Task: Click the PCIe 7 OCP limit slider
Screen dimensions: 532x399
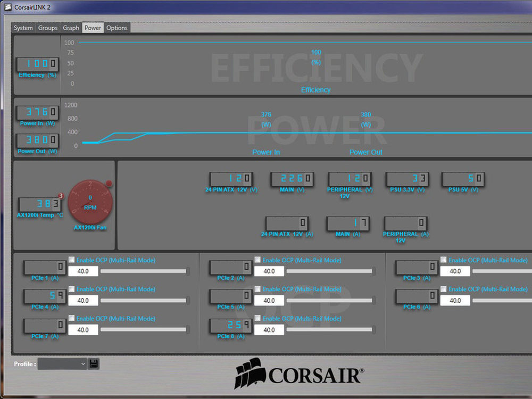Action: tap(145, 329)
